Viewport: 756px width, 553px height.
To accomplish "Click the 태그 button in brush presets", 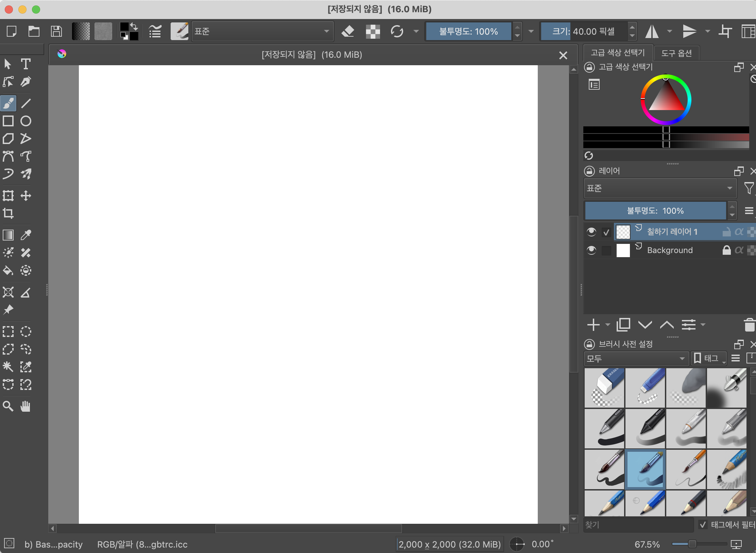I will (708, 358).
